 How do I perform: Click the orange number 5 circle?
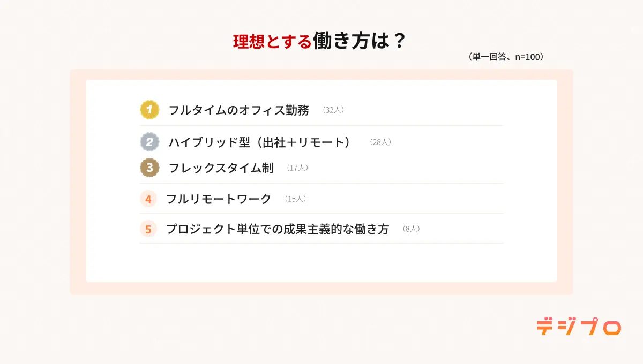pyautogui.click(x=148, y=229)
